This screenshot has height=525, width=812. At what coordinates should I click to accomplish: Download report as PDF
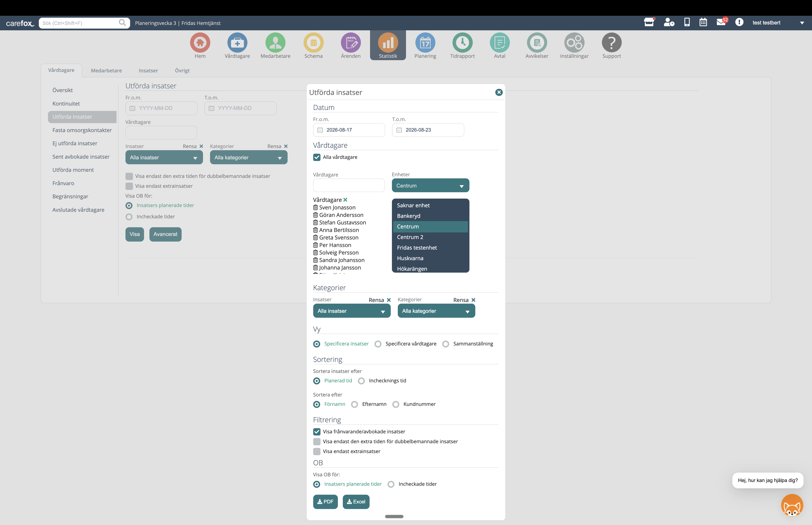click(325, 501)
